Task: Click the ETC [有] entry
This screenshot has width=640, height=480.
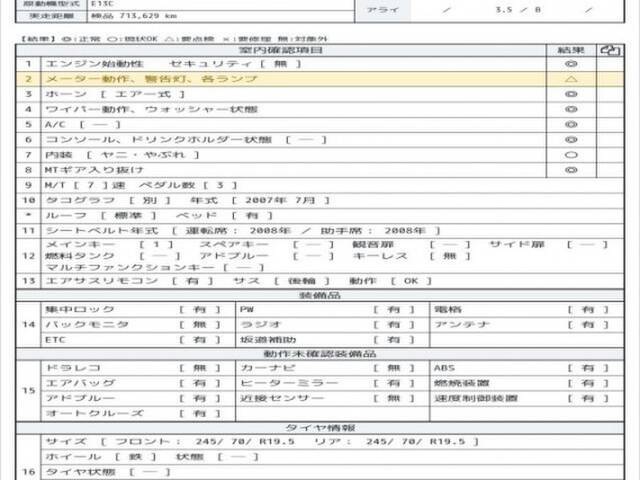Action: pos(133,340)
